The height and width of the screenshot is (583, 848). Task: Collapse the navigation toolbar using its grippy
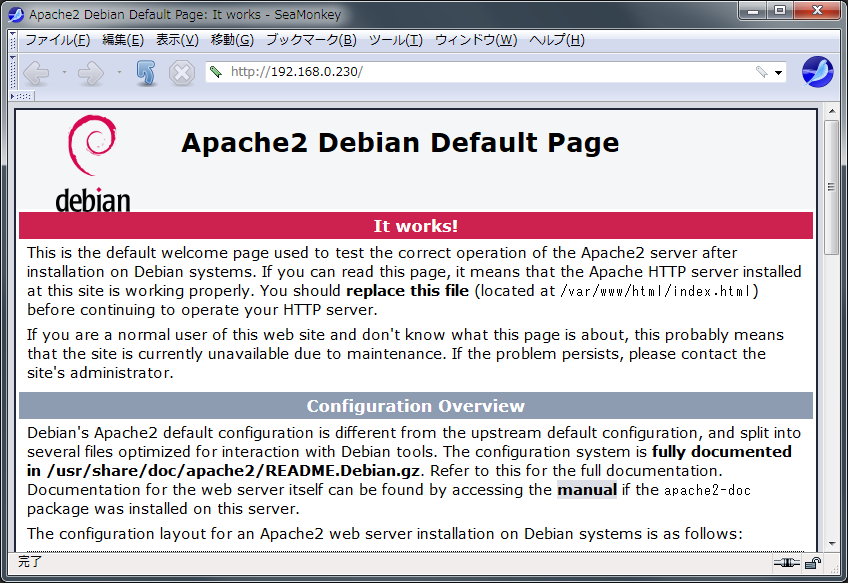(13, 72)
